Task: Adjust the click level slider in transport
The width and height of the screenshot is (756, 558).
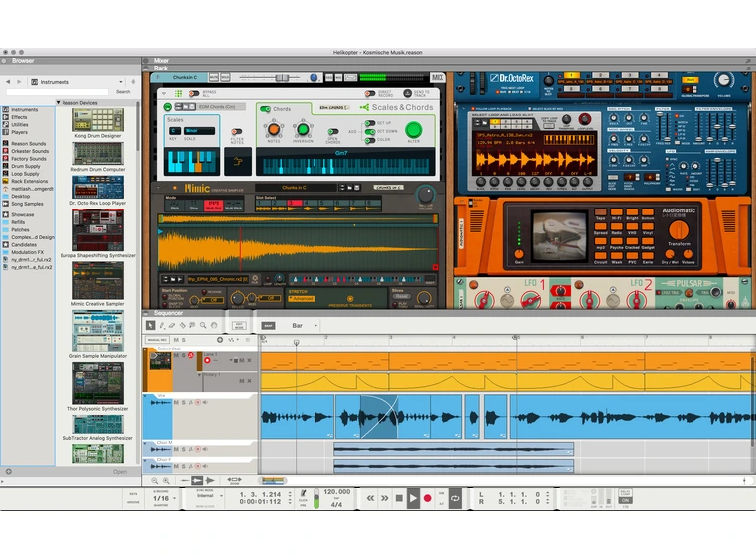Action: tap(316, 498)
